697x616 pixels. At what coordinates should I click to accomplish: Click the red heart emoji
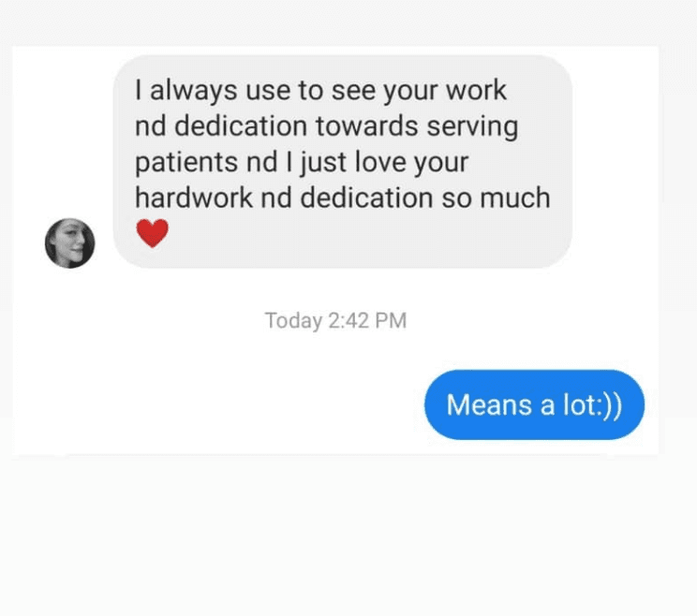point(153,233)
